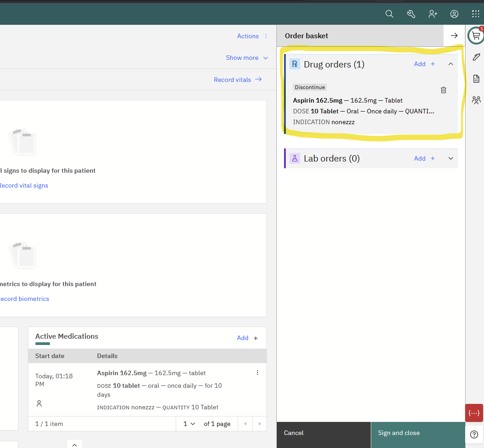Image resolution: width=484 pixels, height=448 pixels.
Task: Click Sign and close button
Action: 417,433
